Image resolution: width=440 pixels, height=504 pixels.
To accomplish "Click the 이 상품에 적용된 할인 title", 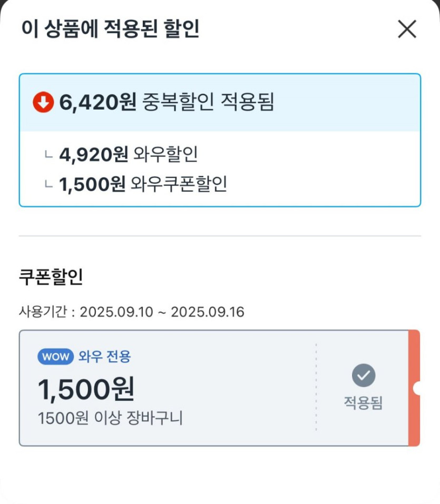I will coord(110,28).
